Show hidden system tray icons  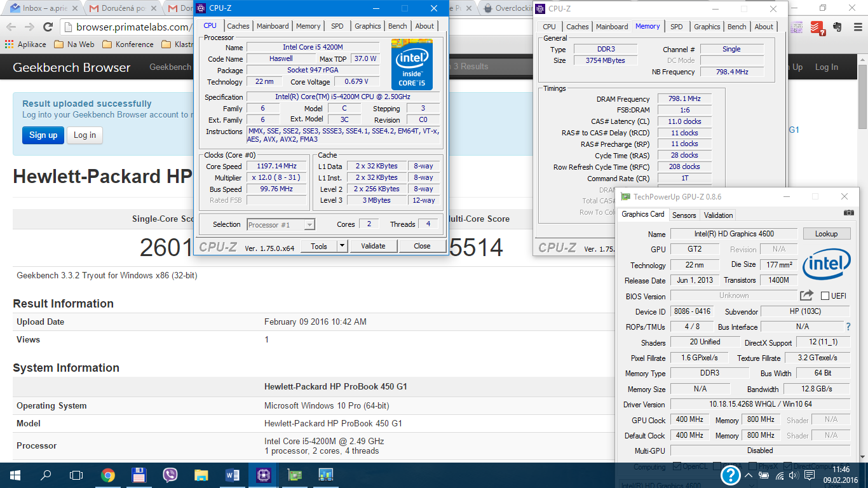coord(749,475)
